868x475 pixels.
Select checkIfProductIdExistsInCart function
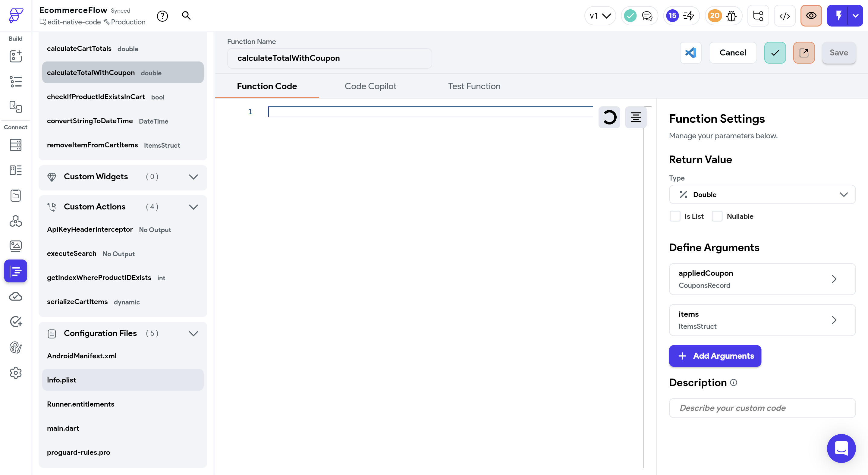point(123,97)
